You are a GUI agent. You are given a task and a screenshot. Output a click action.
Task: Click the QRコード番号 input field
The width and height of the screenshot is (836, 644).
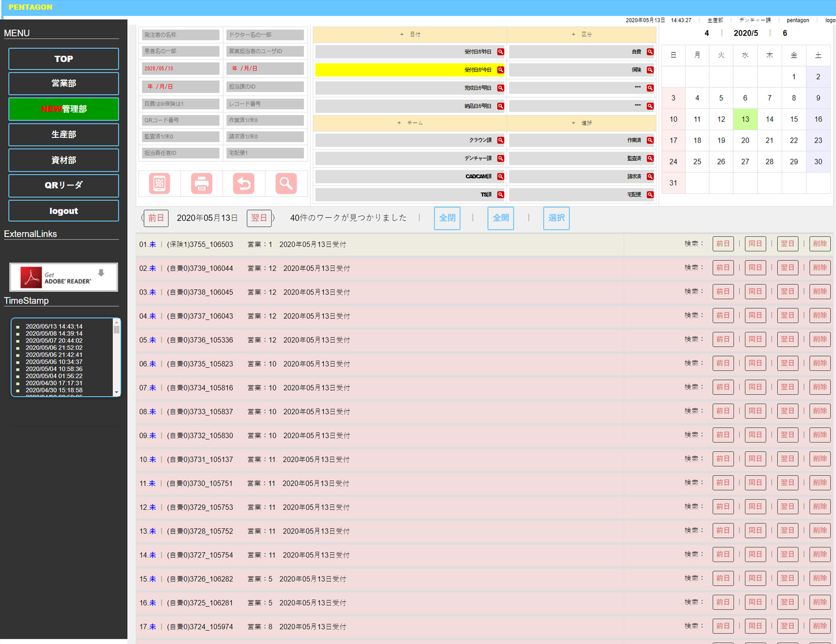pos(181,121)
